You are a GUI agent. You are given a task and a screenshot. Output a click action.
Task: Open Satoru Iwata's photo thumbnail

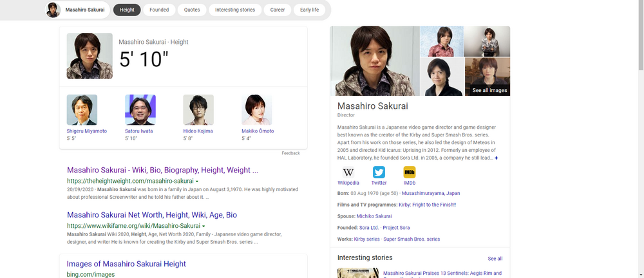(x=140, y=109)
